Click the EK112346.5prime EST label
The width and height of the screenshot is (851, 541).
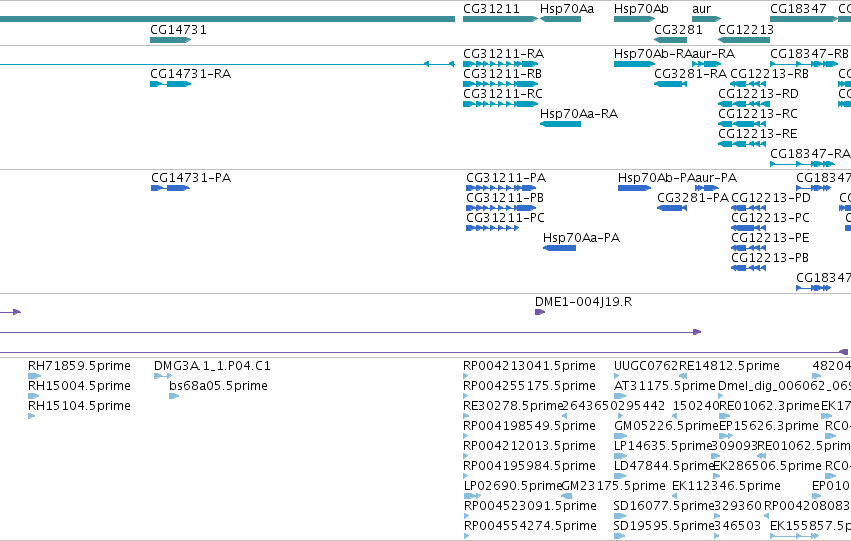pos(726,487)
